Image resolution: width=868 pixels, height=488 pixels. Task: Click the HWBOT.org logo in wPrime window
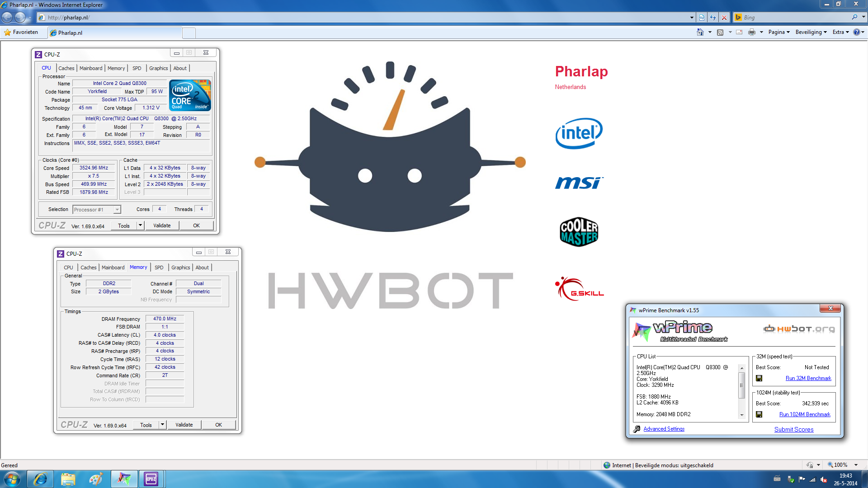(x=799, y=328)
